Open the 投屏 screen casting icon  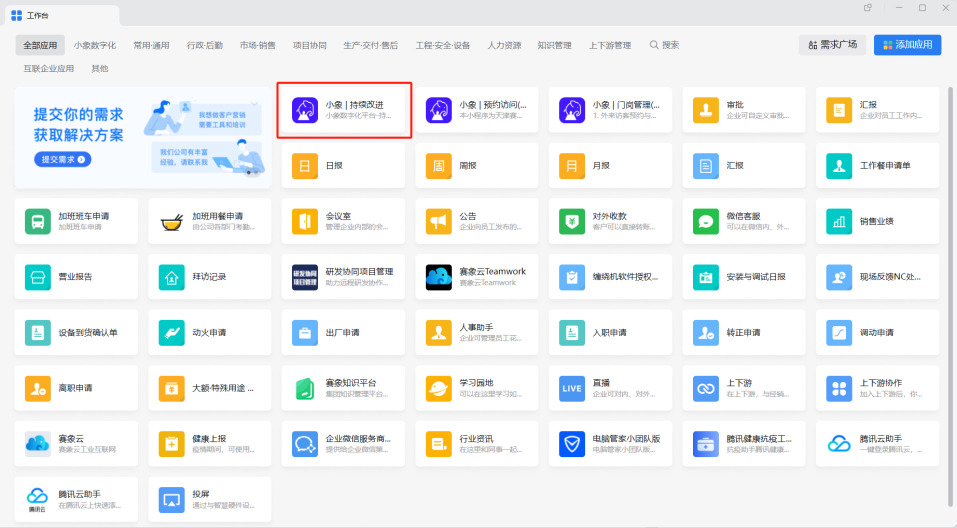tap(172, 498)
